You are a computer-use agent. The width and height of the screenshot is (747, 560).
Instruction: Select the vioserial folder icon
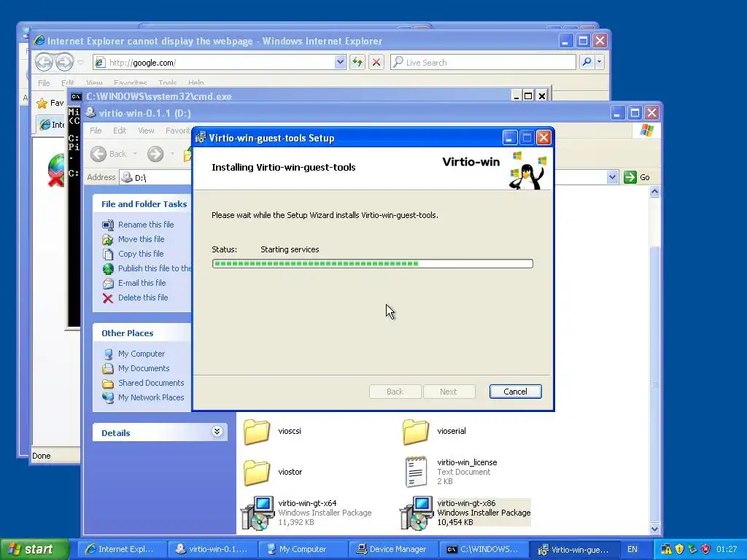(415, 432)
